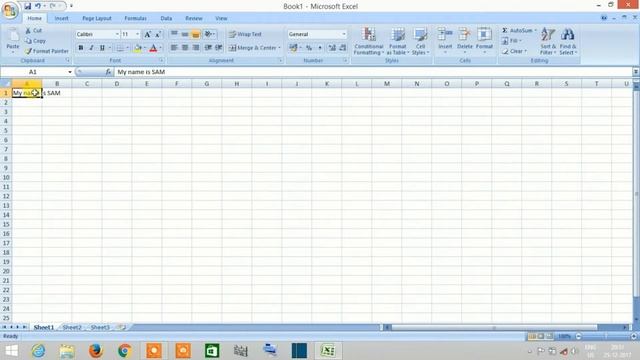Apply Accounting Number Format
Viewport: 640px width, 360px height.
[293, 48]
